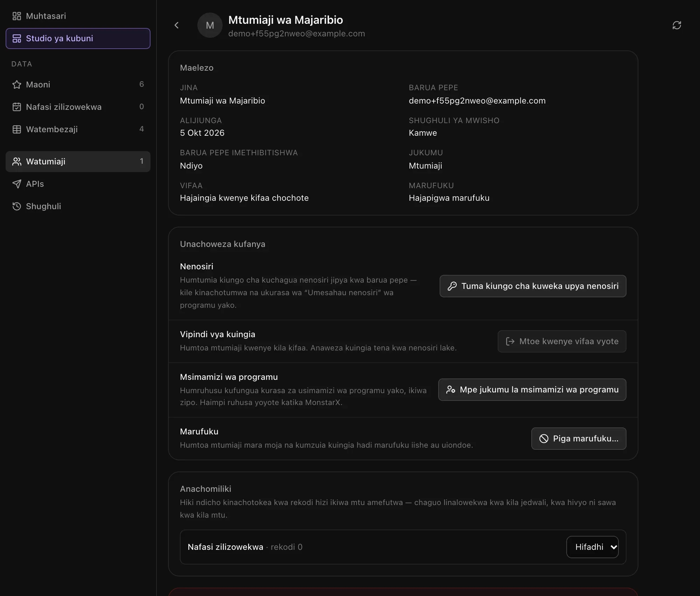Click the Watembezaji table icon
700x596 pixels.
[17, 129]
